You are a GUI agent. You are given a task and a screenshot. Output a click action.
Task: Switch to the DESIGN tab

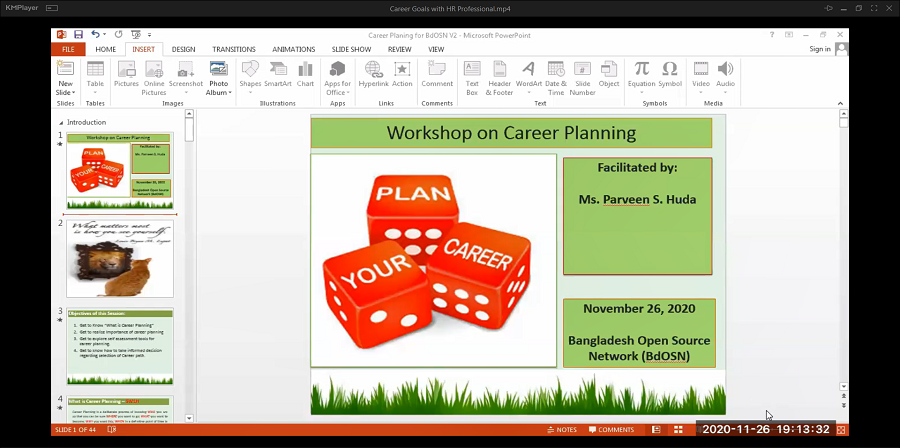pyautogui.click(x=183, y=49)
